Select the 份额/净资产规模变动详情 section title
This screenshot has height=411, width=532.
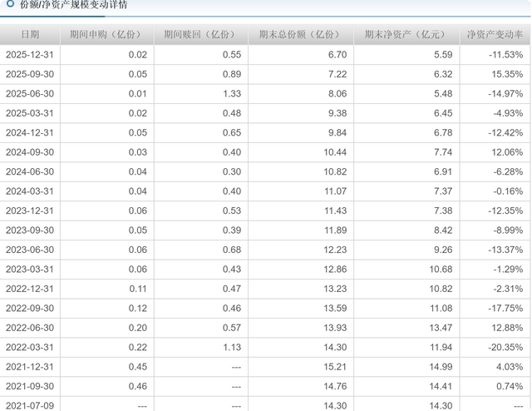74,4
